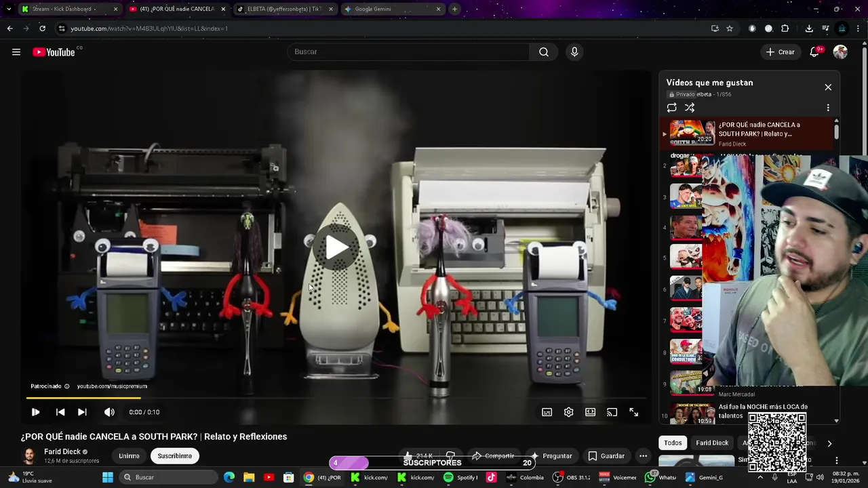Open playlist three-dot options menu
This screenshot has width=868, height=488.
pos(828,108)
